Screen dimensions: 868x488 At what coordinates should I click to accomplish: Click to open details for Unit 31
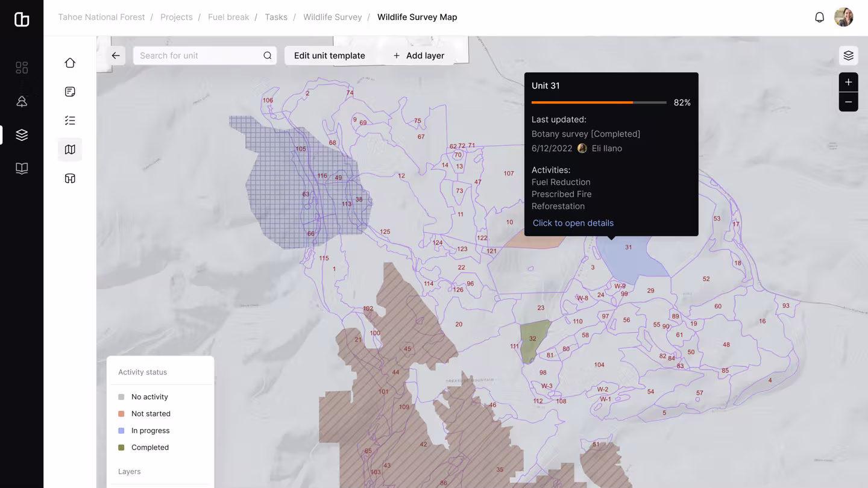[x=573, y=223]
